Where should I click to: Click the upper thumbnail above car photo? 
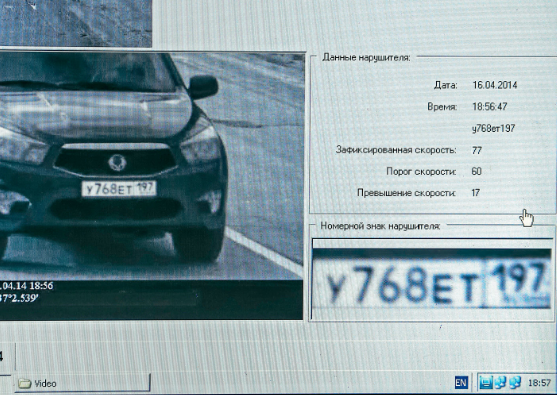pos(76,23)
